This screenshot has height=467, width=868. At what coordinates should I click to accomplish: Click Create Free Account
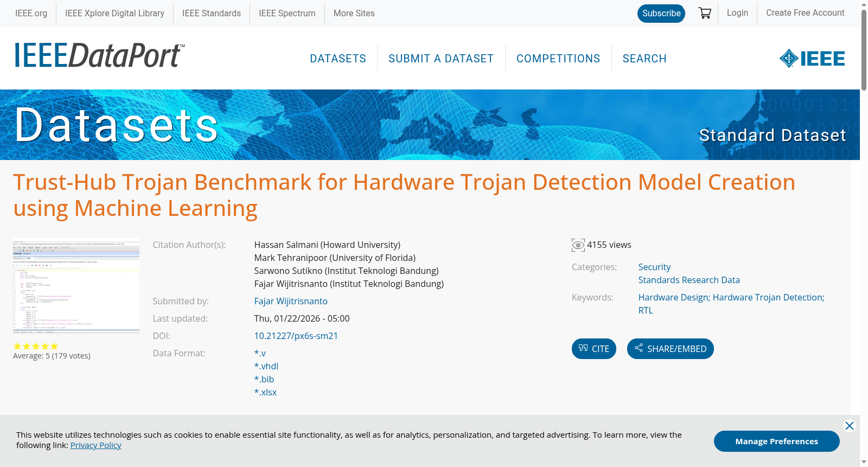point(805,12)
